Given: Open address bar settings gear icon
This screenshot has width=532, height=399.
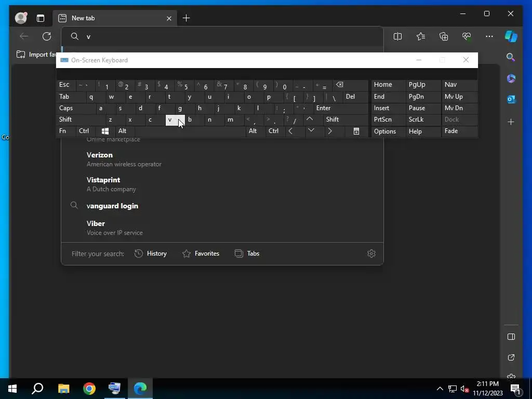Looking at the screenshot, I should (x=371, y=254).
